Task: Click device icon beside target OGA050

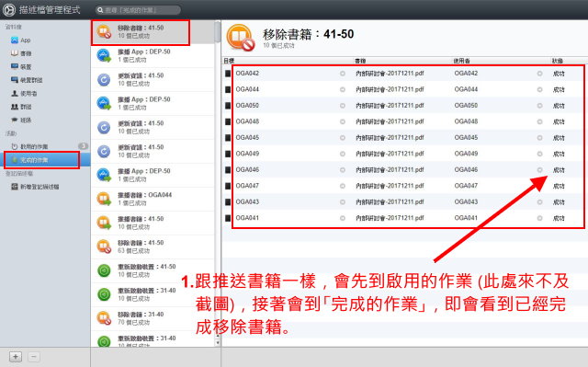Action: 228,106
